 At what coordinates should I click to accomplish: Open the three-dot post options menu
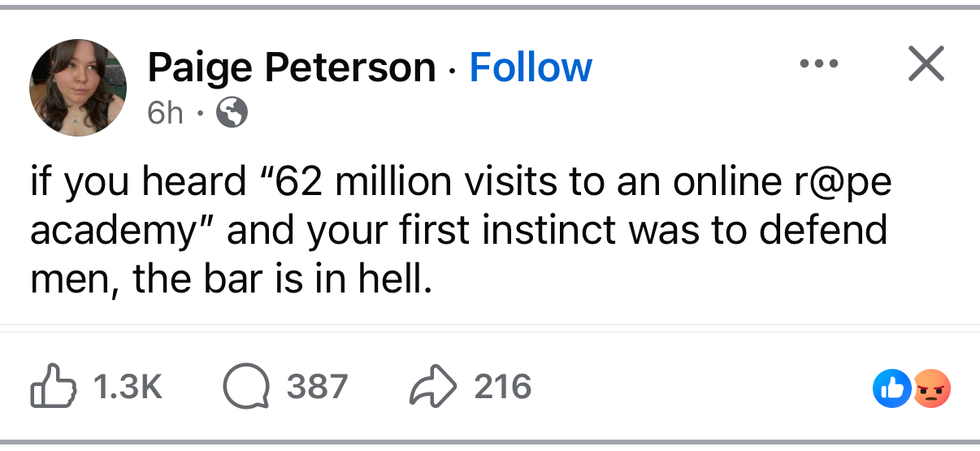tap(818, 64)
